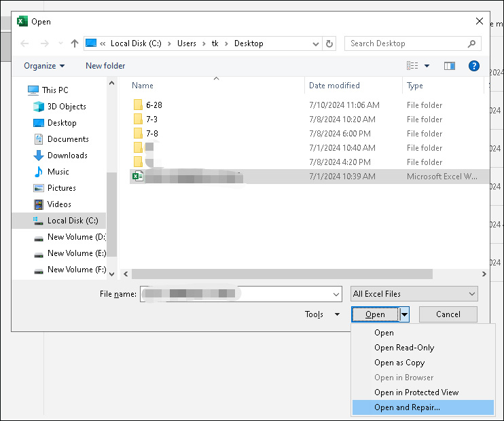Sort files by Type column
Viewport: 504px width, 421px height.
(414, 86)
